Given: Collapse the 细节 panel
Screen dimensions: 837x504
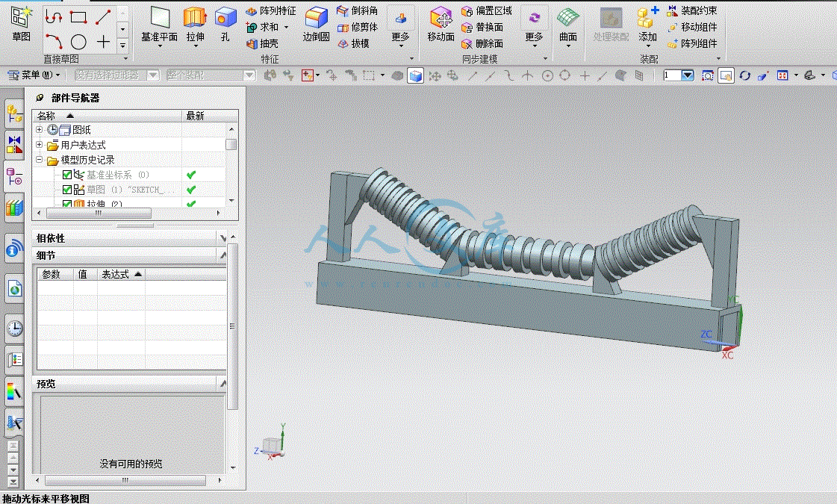Looking at the screenshot, I should [x=223, y=255].
